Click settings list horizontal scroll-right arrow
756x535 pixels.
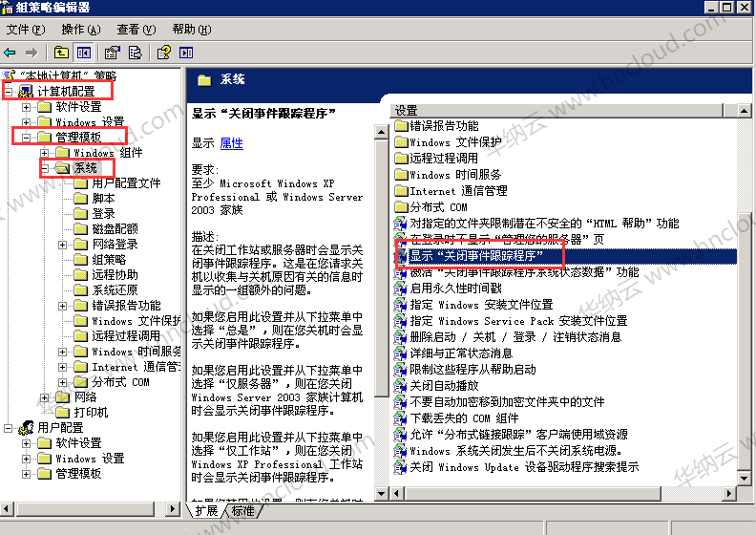[729, 494]
